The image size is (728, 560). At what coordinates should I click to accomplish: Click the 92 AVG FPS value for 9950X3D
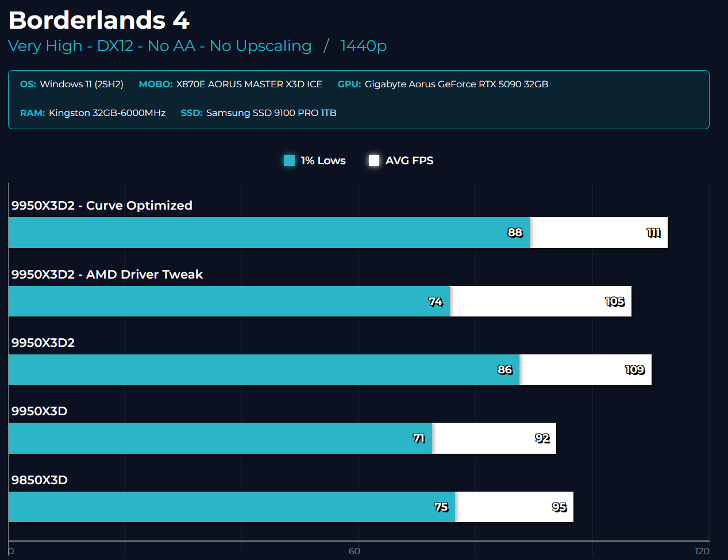click(542, 438)
